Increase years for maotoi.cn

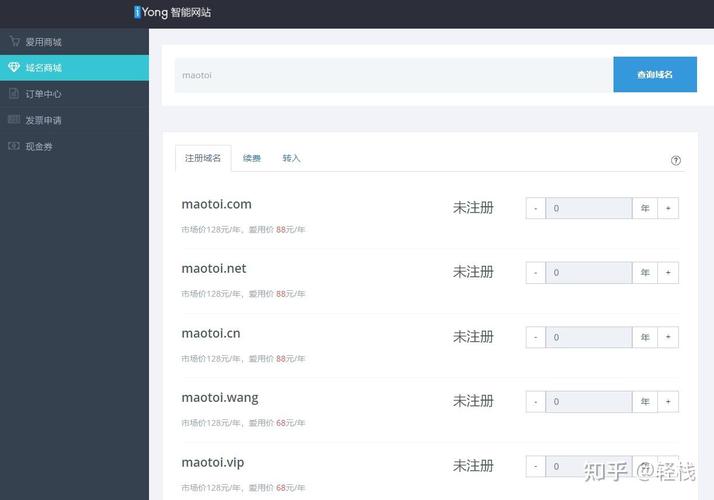[x=668, y=337]
